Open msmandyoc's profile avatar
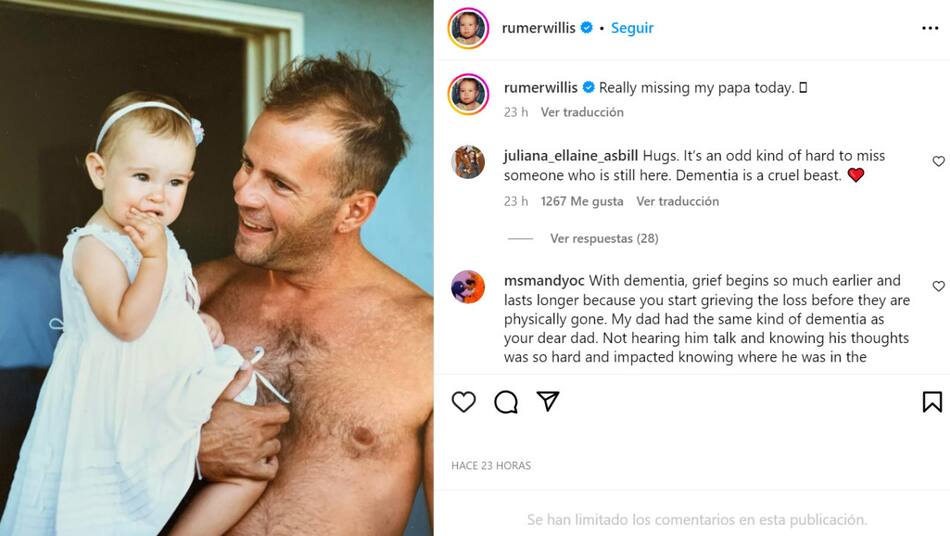 point(468,287)
